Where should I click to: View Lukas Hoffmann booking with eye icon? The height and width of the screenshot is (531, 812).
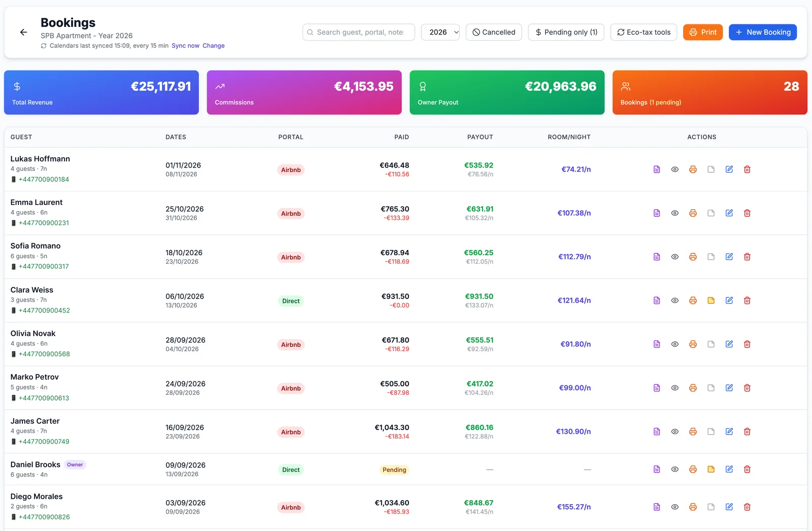click(x=675, y=170)
